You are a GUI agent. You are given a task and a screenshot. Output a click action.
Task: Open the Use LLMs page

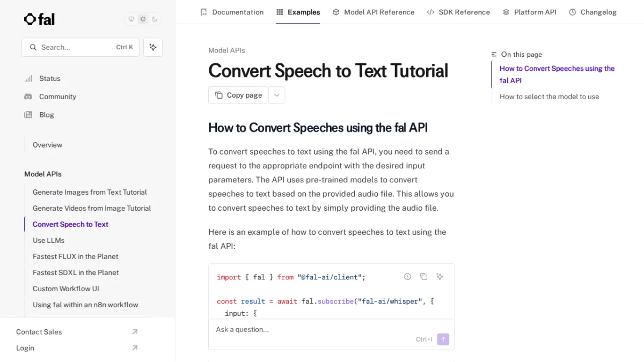coord(48,240)
